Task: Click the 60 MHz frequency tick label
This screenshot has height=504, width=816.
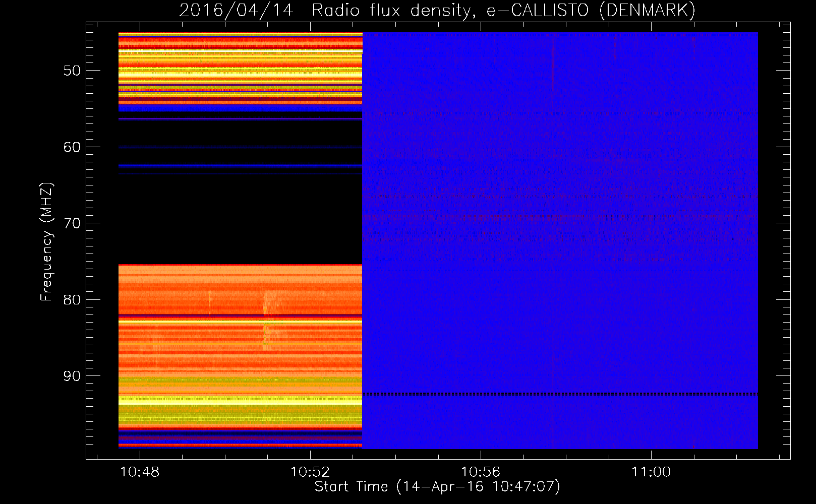Action: coord(72,147)
